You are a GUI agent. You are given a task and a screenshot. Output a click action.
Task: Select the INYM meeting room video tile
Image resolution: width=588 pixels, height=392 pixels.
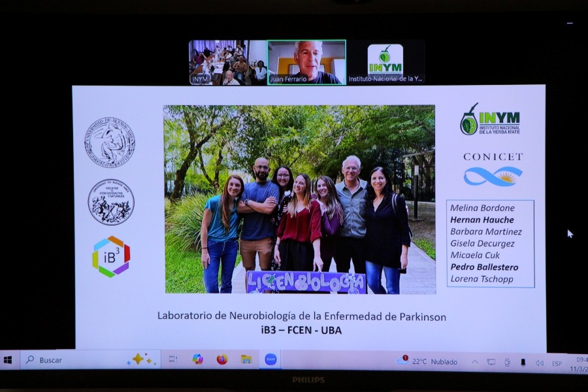click(x=228, y=63)
